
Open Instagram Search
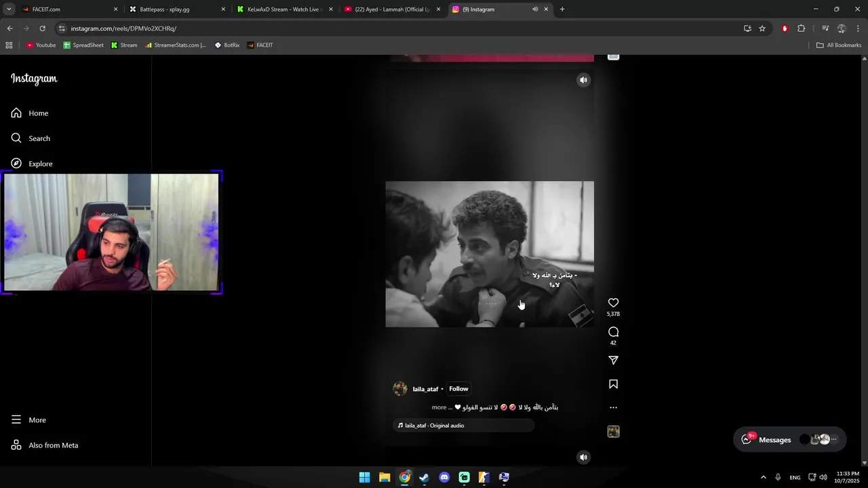point(31,138)
